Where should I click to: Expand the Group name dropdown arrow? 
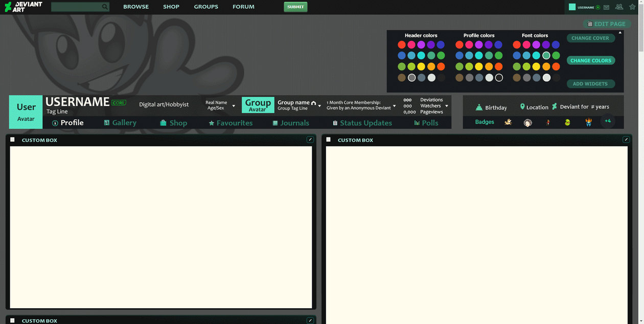click(319, 106)
